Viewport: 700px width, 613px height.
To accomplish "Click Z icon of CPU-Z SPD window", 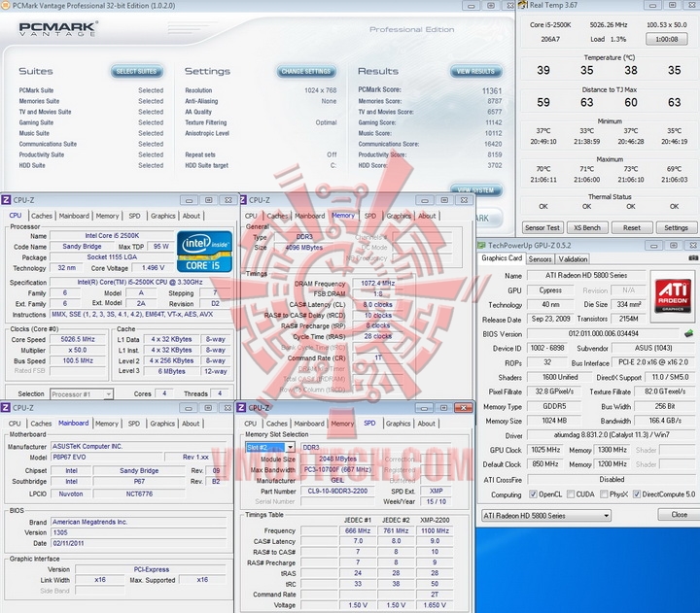I will 241,407.
